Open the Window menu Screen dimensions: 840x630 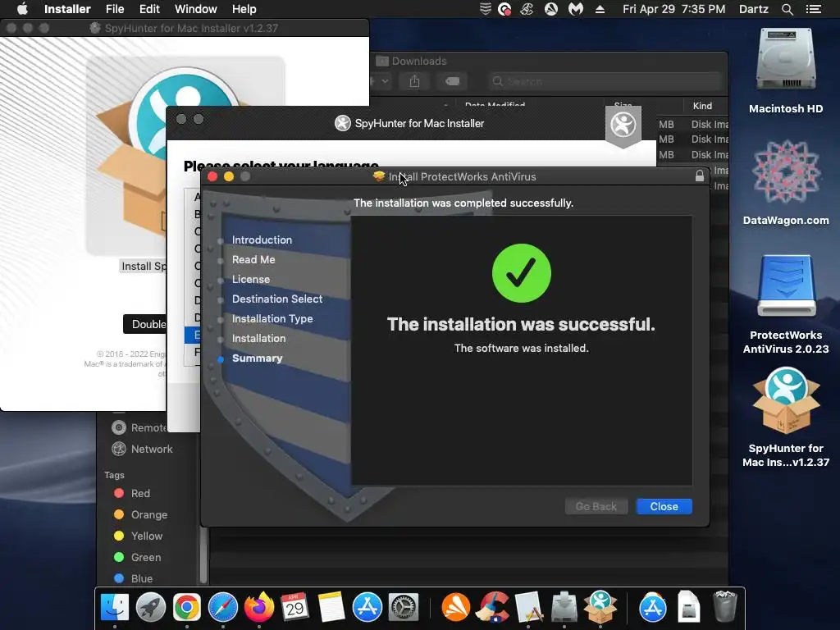[x=195, y=9]
